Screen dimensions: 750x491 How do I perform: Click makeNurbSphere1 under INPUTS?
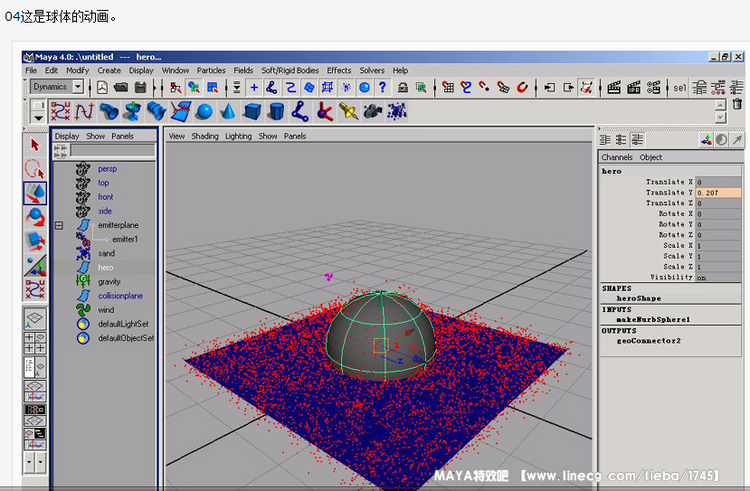pyautogui.click(x=653, y=319)
